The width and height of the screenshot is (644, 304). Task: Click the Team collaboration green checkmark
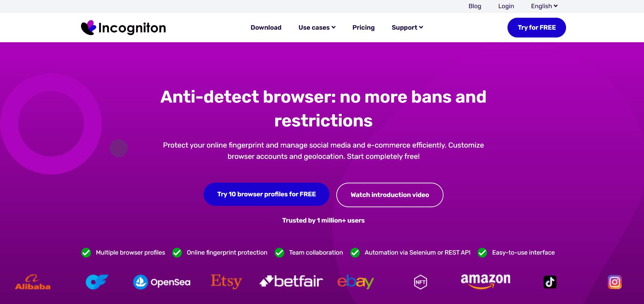point(279,253)
